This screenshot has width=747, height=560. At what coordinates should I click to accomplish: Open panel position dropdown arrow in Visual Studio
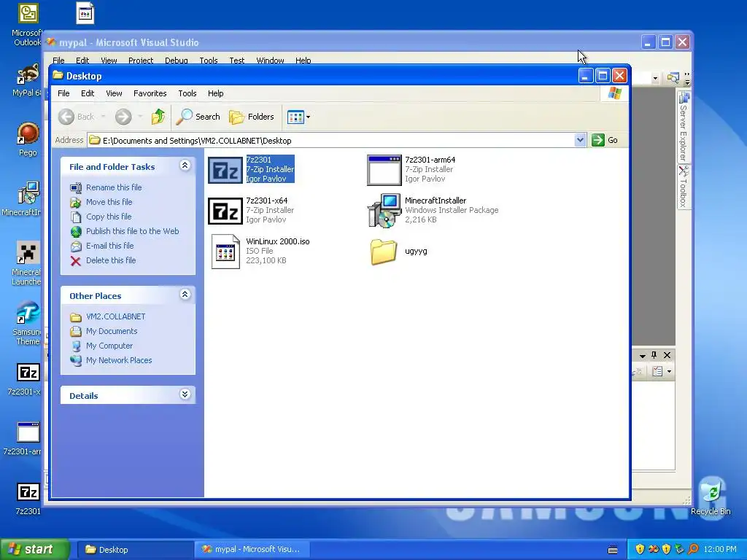pos(642,356)
